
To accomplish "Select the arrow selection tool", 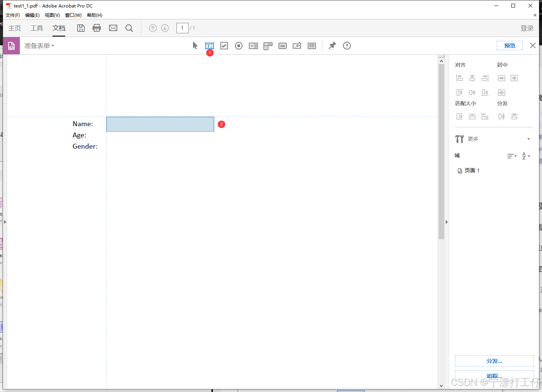I will pyautogui.click(x=195, y=46).
